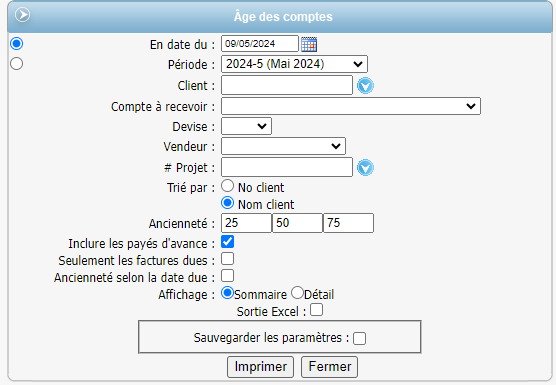Open the calendar date picker icon
556x385 pixels.
(x=309, y=44)
